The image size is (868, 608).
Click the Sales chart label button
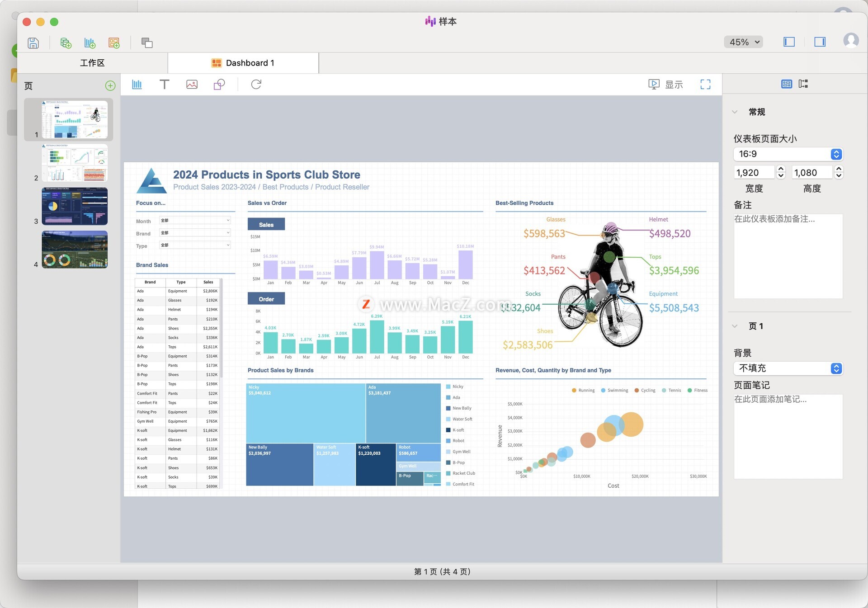(266, 225)
